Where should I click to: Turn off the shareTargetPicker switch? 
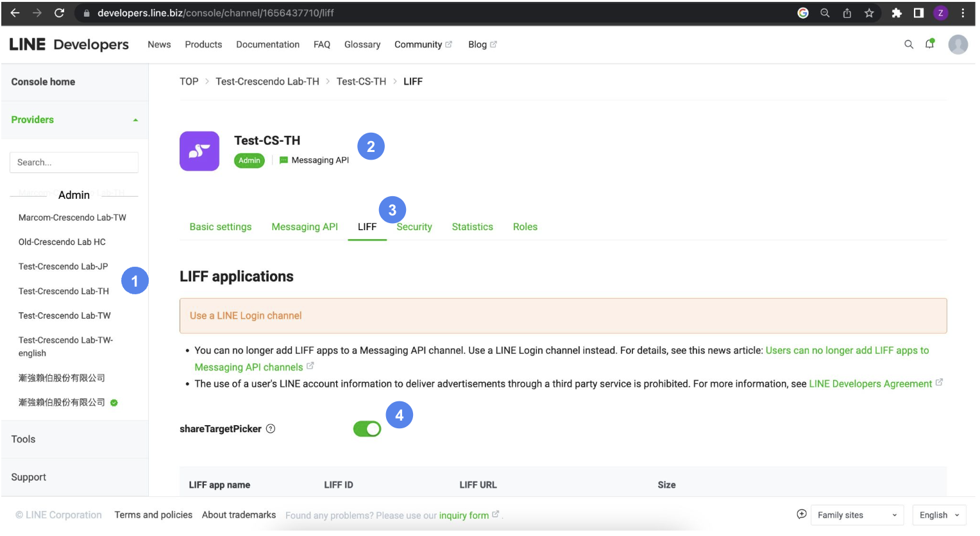(x=367, y=429)
